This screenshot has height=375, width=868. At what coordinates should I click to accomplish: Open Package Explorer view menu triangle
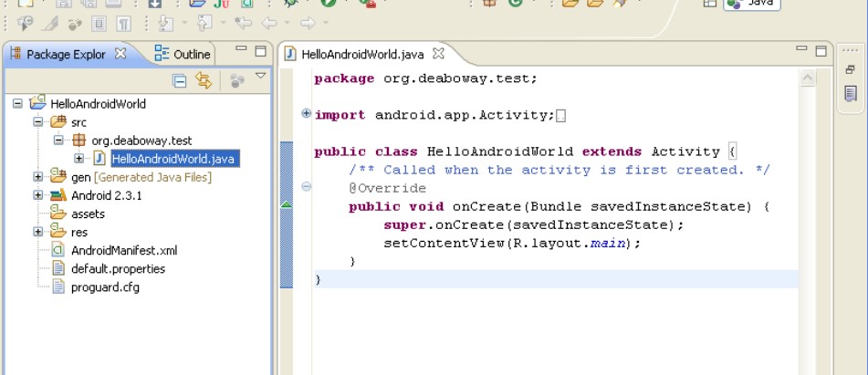[x=261, y=77]
